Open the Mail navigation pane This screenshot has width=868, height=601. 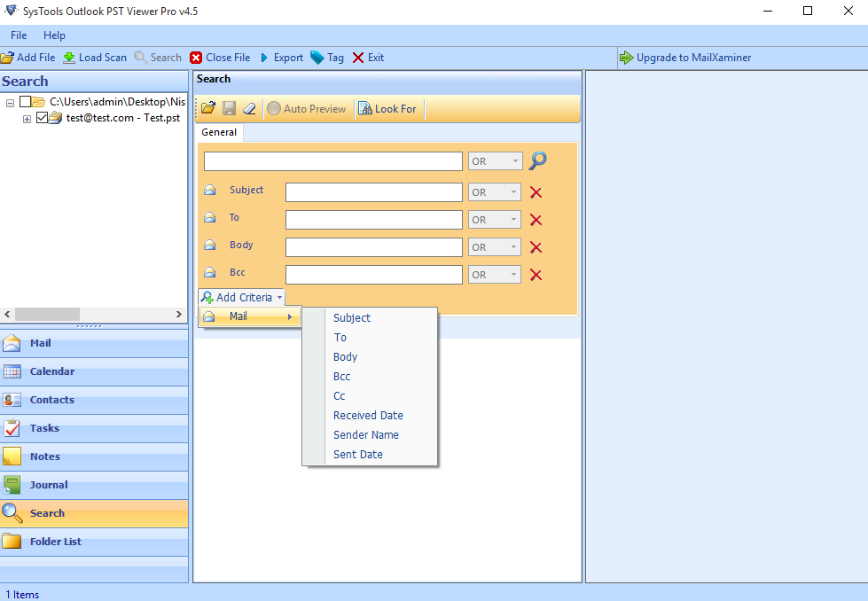pyautogui.click(x=94, y=343)
